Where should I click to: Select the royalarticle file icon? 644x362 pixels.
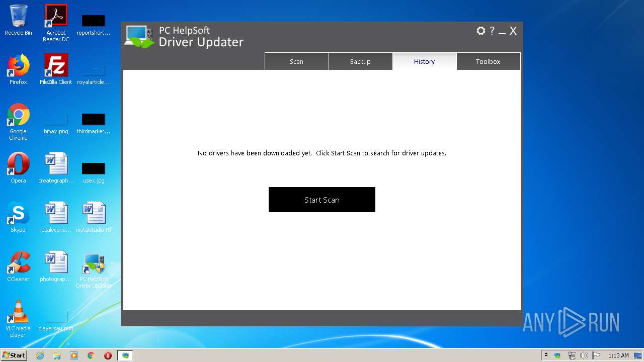94,74
